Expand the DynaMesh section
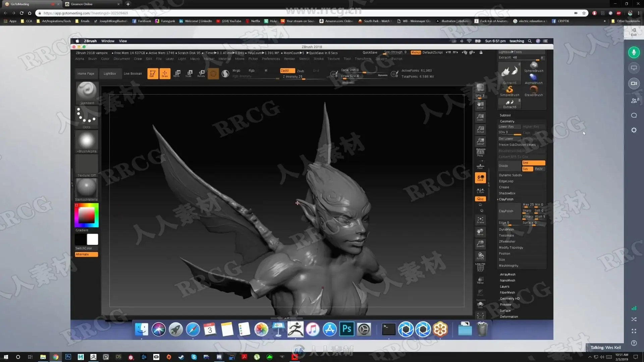Image resolution: width=644 pixels, height=362 pixels. click(506, 230)
